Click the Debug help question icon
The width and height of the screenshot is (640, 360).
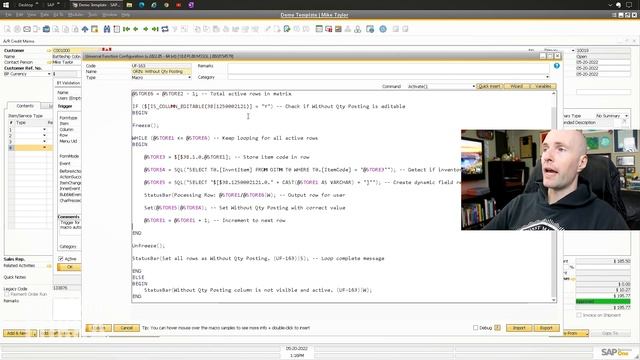click(497, 328)
